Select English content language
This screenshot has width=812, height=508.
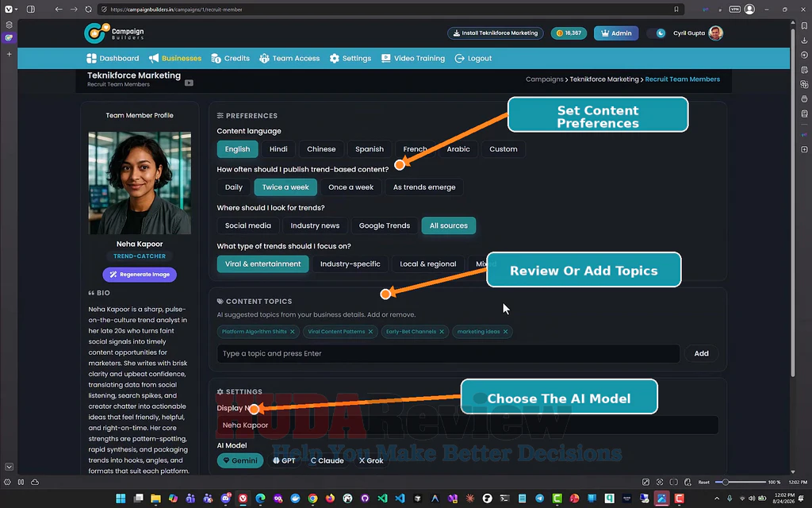click(237, 149)
